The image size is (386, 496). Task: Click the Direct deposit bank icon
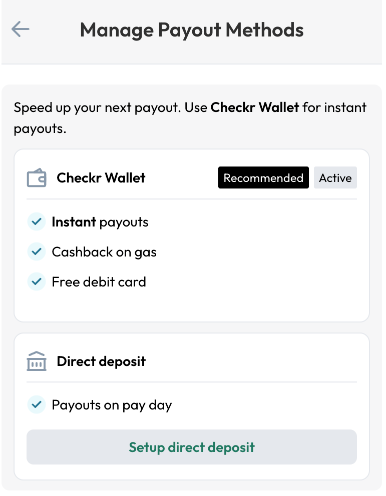pyautogui.click(x=36, y=361)
